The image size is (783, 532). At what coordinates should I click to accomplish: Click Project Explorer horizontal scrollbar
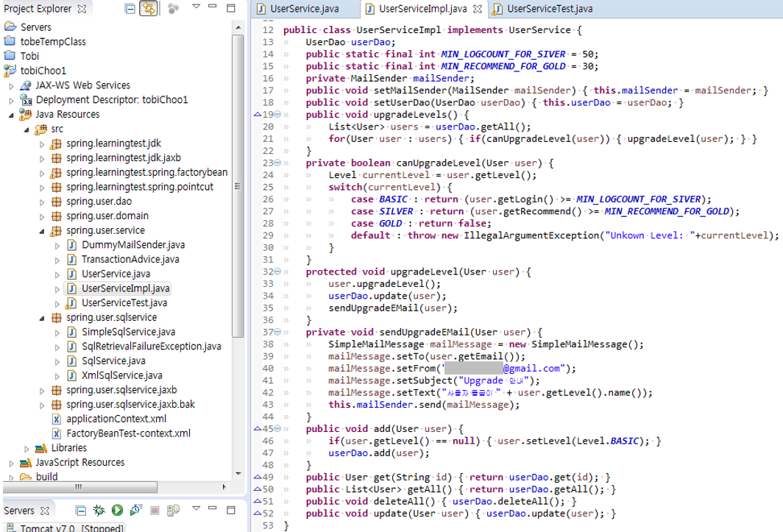tap(80, 486)
